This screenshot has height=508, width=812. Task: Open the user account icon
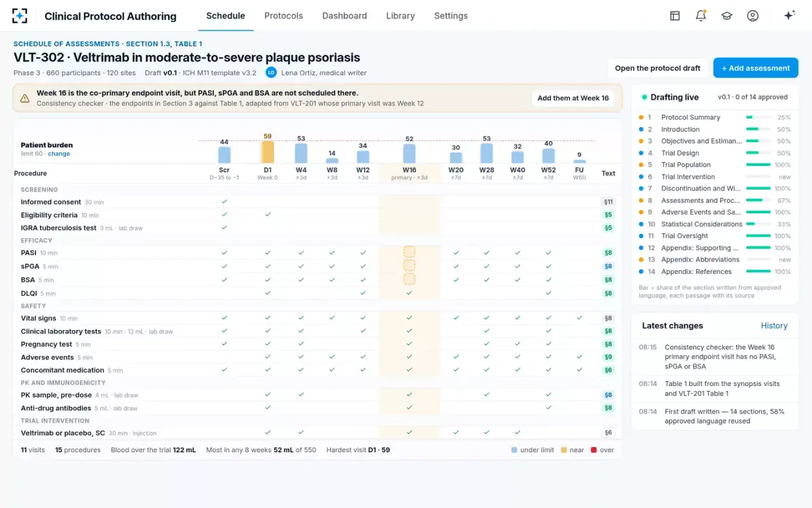pyautogui.click(x=752, y=16)
